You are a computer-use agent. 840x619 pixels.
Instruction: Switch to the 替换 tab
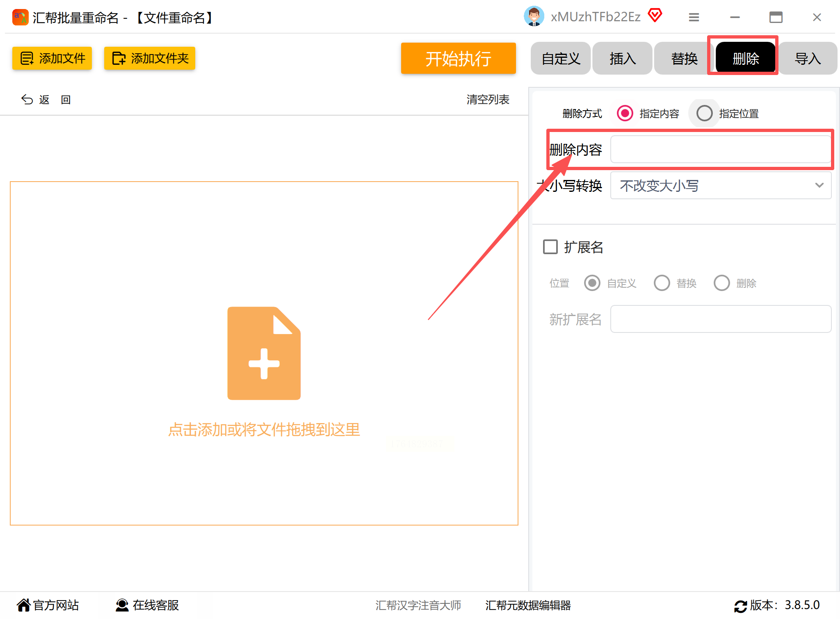[684, 59]
